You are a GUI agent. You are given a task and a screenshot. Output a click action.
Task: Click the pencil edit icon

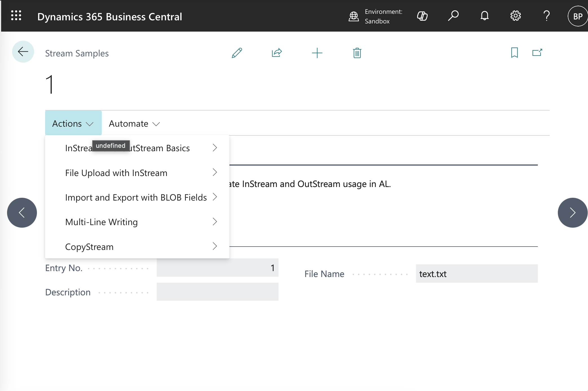(x=237, y=53)
